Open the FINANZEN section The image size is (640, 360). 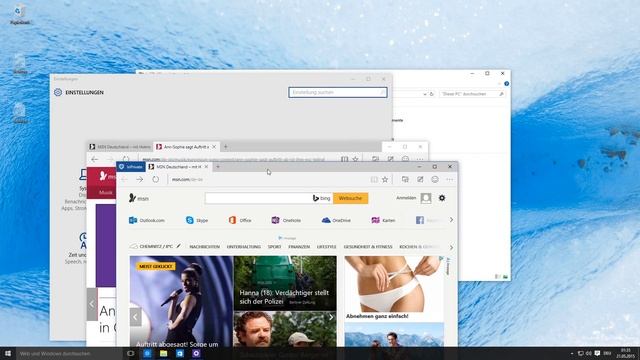tap(299, 247)
